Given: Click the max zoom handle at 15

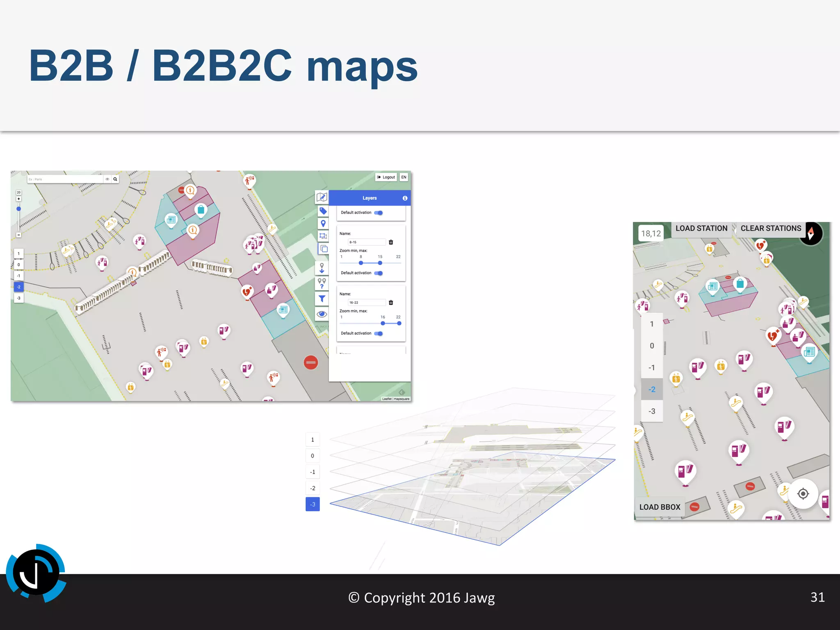Looking at the screenshot, I should [380, 263].
